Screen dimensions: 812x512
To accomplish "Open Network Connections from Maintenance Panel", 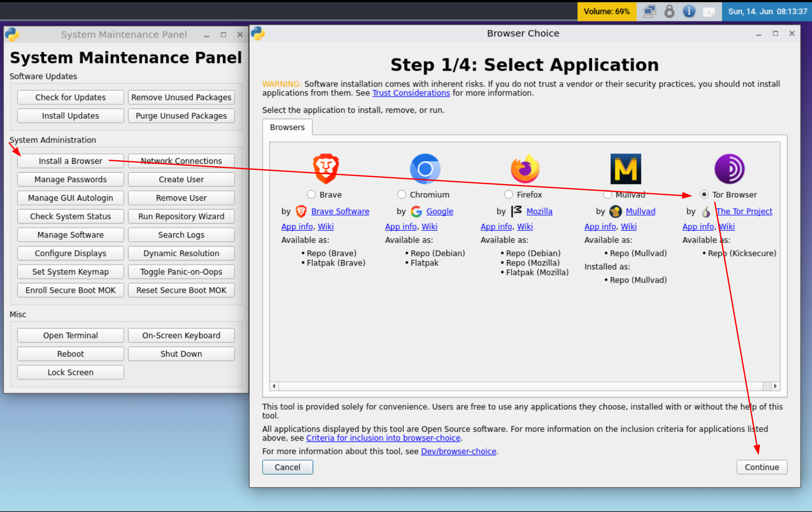I will click(x=181, y=161).
